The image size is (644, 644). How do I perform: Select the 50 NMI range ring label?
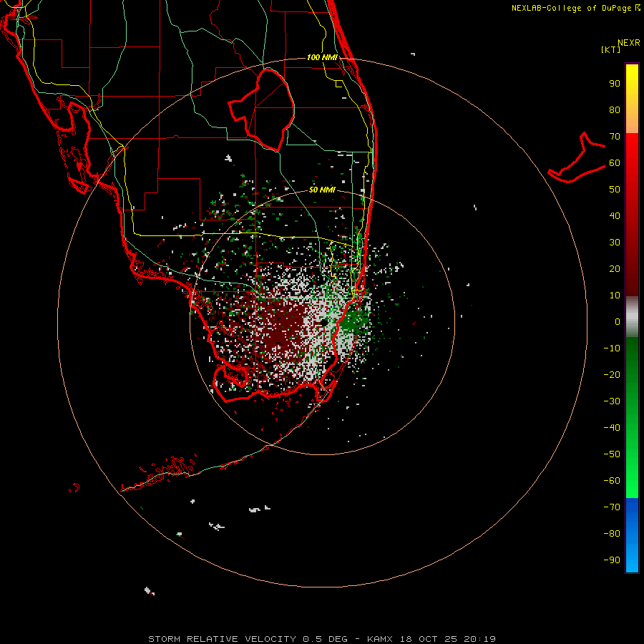click(322, 190)
